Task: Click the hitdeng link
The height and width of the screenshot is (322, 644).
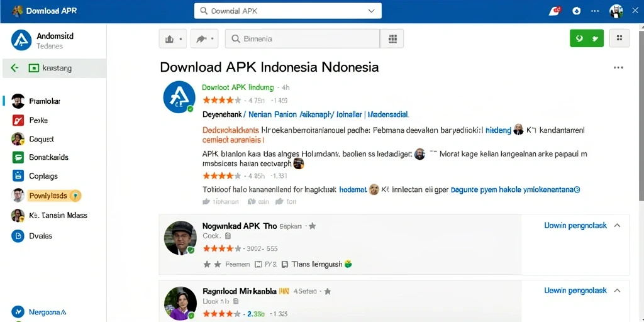Action: (x=498, y=131)
